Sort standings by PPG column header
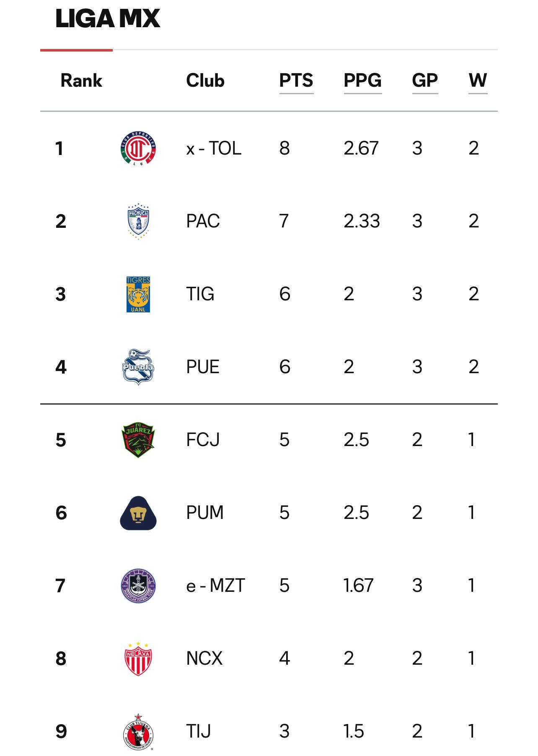This screenshot has height=756, width=538. [x=363, y=80]
